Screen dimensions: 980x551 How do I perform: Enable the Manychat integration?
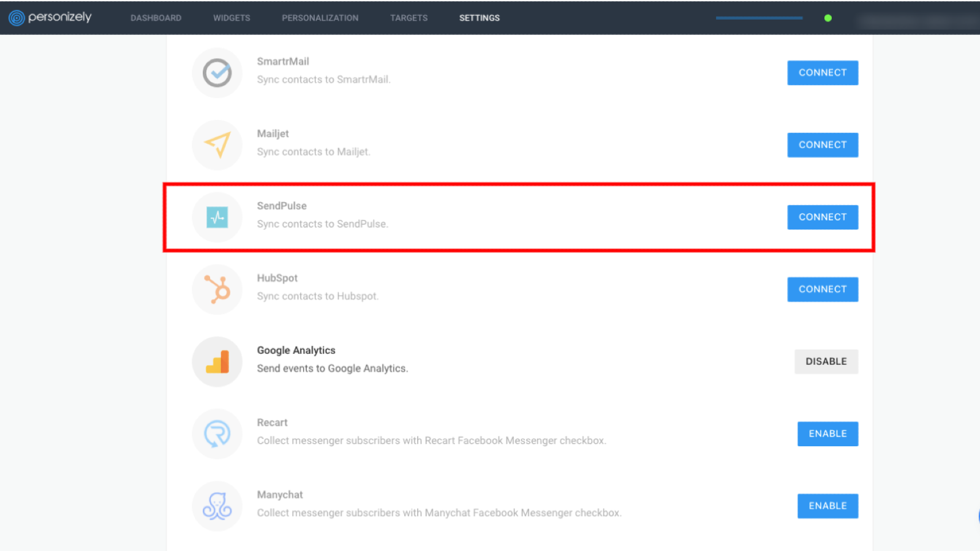[x=827, y=506]
